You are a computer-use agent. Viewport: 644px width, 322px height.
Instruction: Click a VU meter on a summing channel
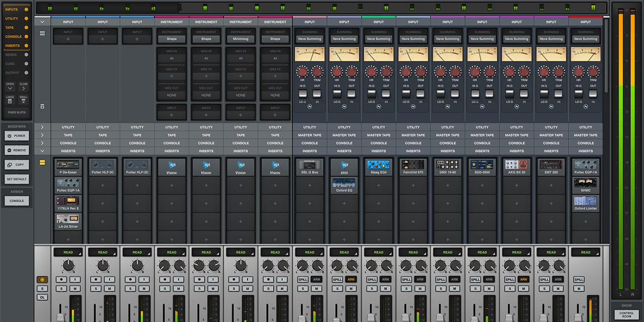point(309,53)
